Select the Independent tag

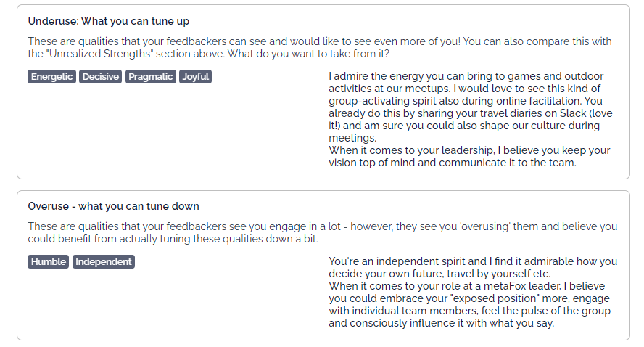tap(104, 262)
